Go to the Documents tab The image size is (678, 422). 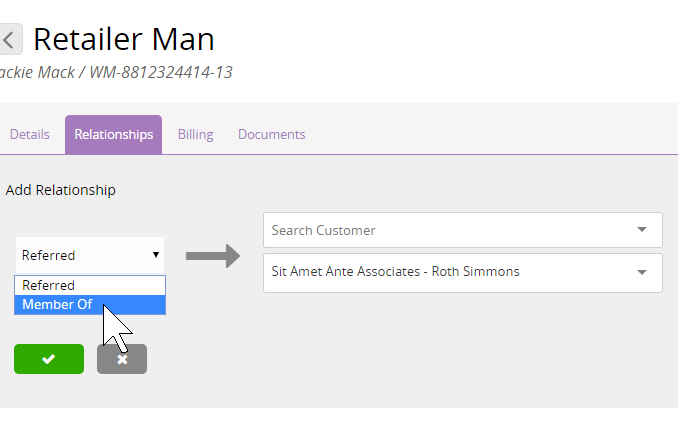pos(272,134)
